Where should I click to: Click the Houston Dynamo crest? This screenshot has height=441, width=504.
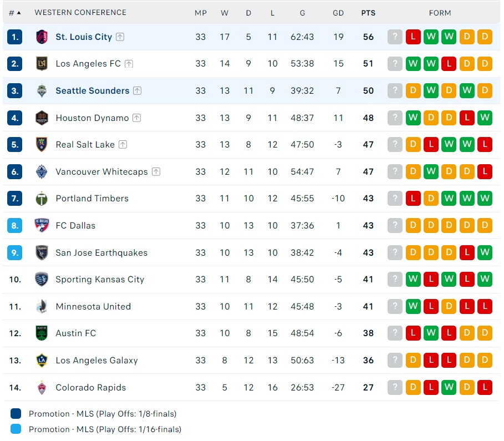[x=43, y=118]
